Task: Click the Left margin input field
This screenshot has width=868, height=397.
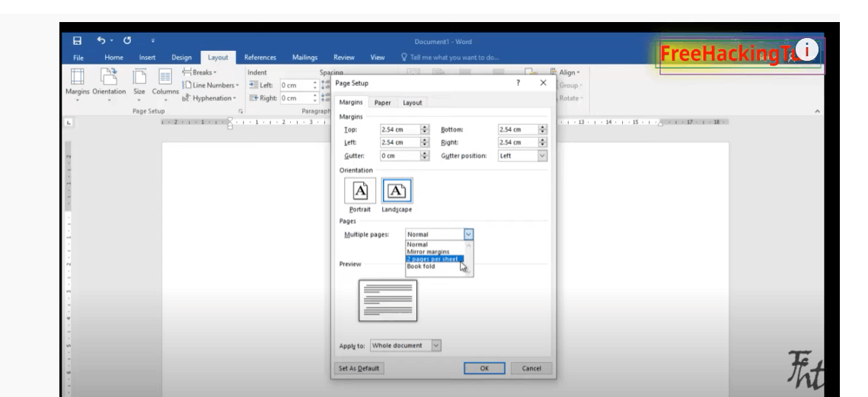Action: (398, 142)
